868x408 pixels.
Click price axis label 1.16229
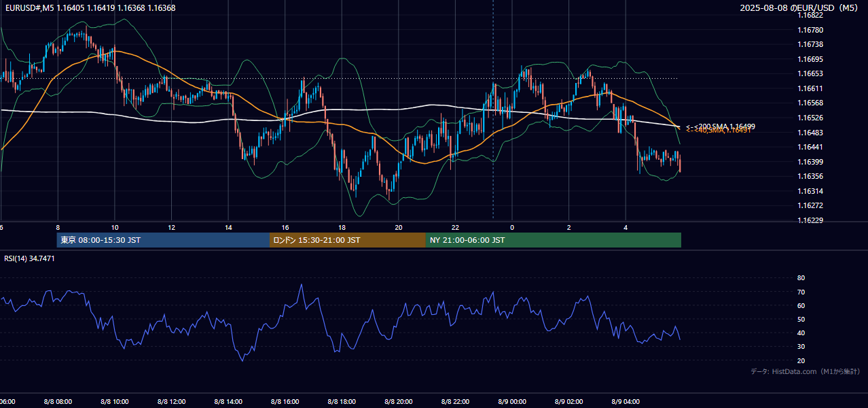tap(810, 220)
